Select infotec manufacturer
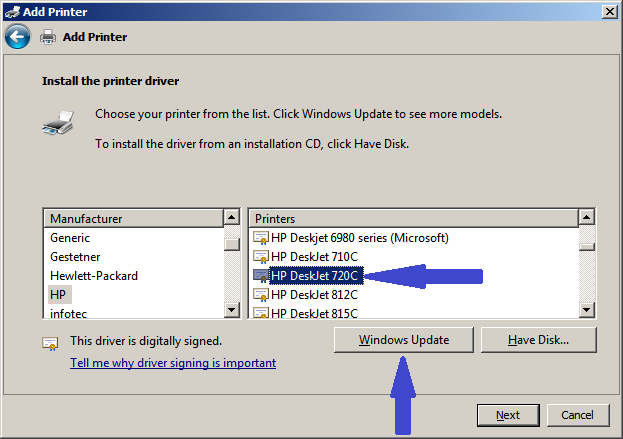623x439 pixels. tap(68, 313)
